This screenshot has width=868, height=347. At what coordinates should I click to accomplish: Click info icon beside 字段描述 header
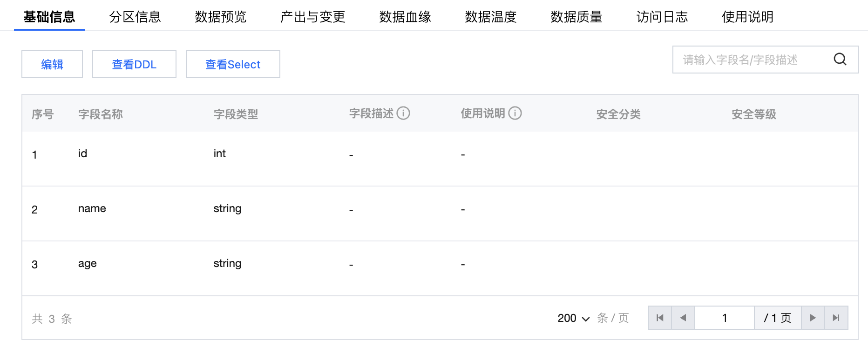tap(403, 113)
